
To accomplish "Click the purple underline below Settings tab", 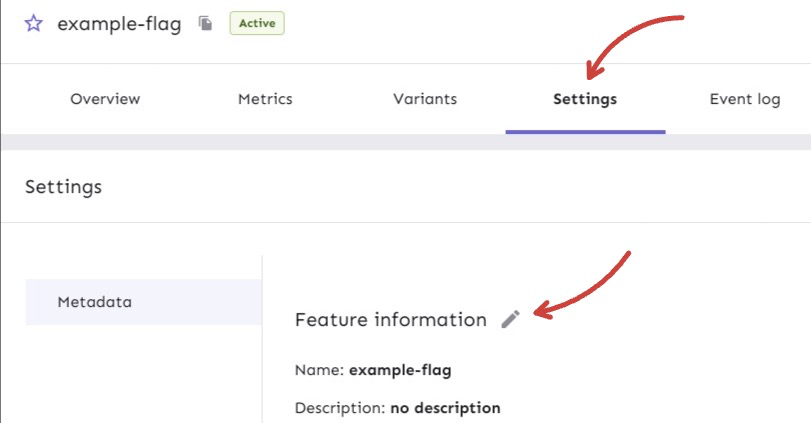I will (x=585, y=131).
